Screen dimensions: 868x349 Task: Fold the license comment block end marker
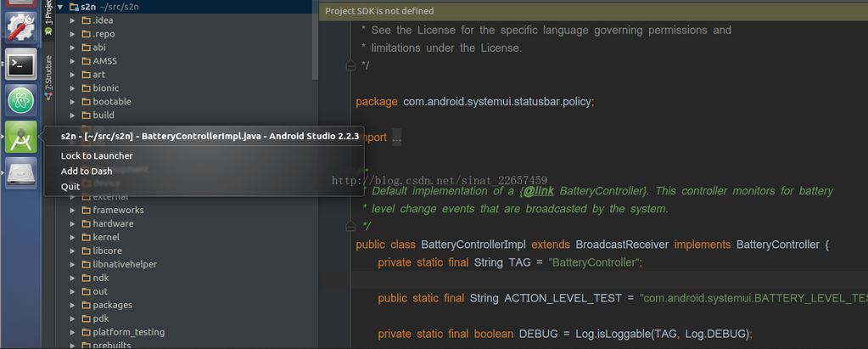[350, 66]
